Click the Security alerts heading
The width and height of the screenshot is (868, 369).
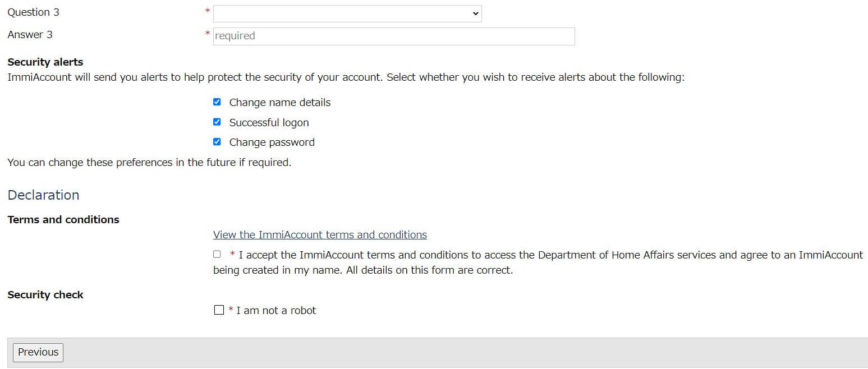pos(45,62)
